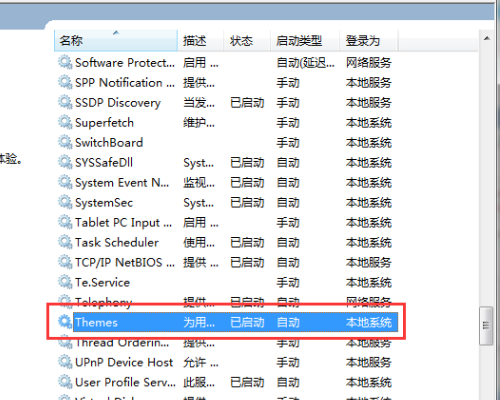Click the SYSSafeDll service gear icon
The width and height of the screenshot is (500, 400).
(x=65, y=163)
